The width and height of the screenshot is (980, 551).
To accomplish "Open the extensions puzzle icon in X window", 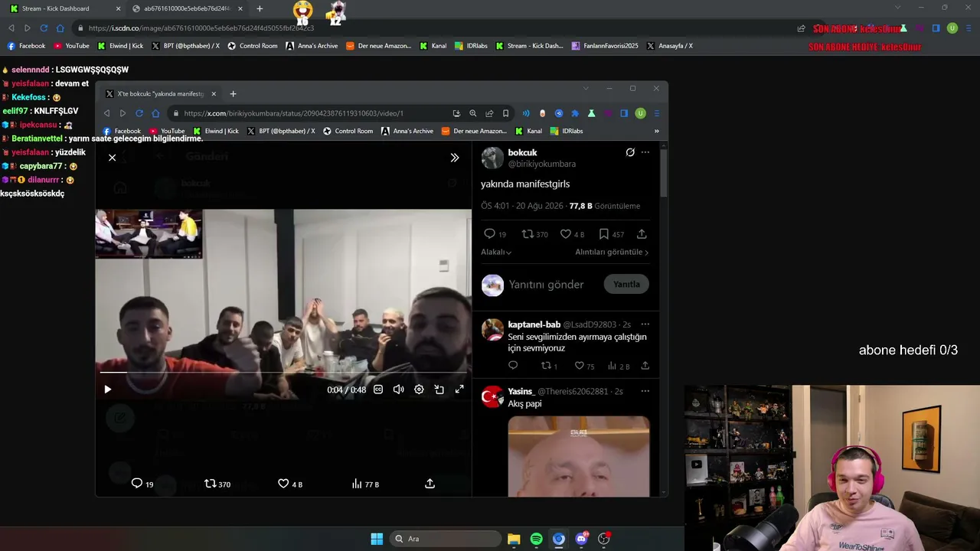I will (575, 113).
